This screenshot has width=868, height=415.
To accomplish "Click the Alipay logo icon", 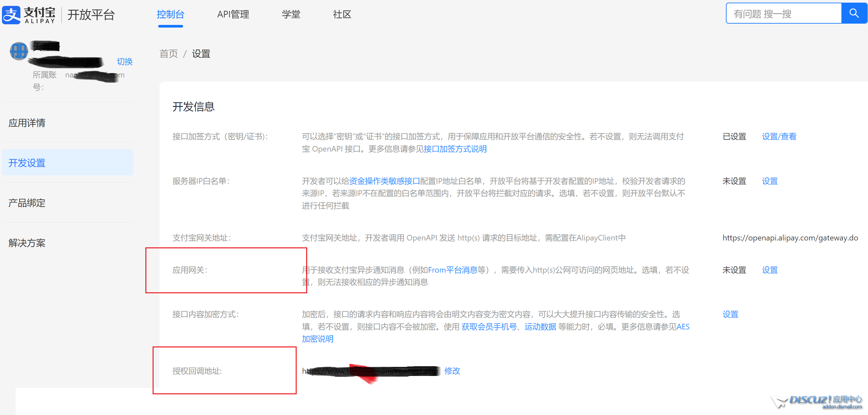I will pyautogui.click(x=11, y=15).
